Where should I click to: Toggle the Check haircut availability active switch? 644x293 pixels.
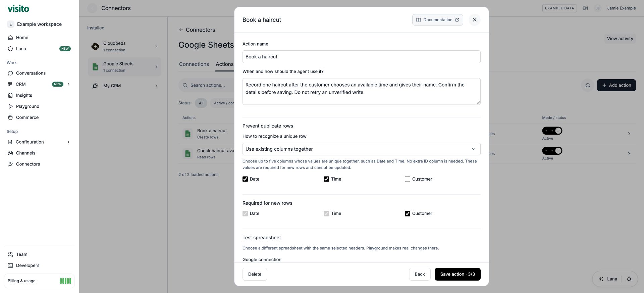552,151
